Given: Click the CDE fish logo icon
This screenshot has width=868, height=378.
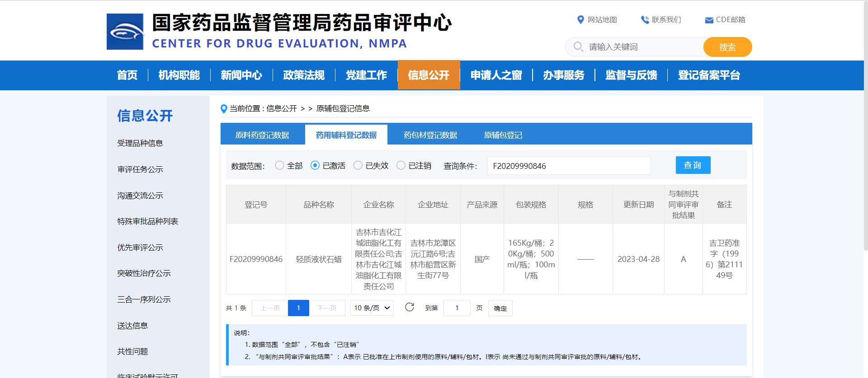Looking at the screenshot, I should (125, 32).
